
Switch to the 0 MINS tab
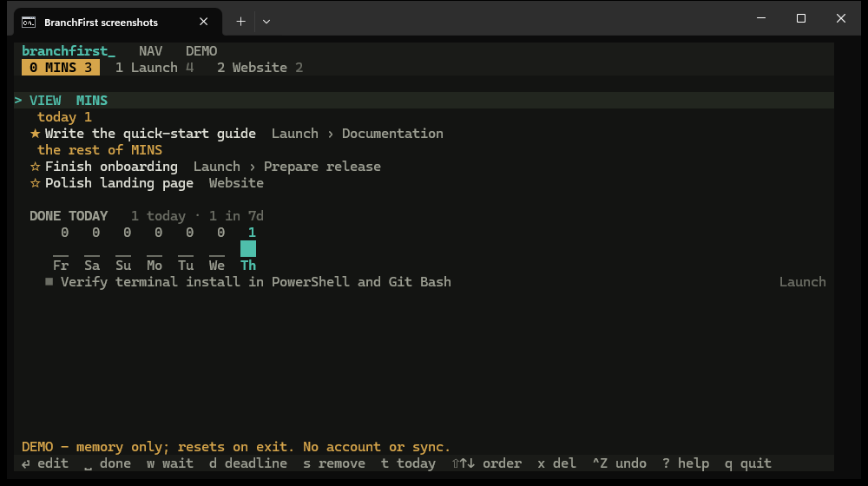(x=61, y=68)
